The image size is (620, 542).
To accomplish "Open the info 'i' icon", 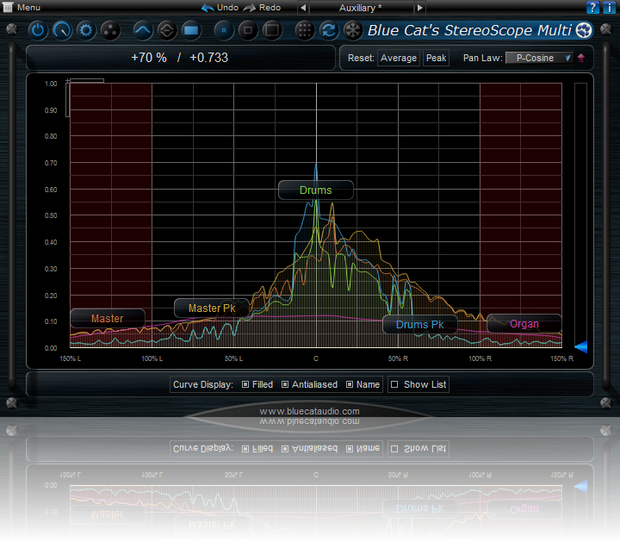I will coord(609,8).
